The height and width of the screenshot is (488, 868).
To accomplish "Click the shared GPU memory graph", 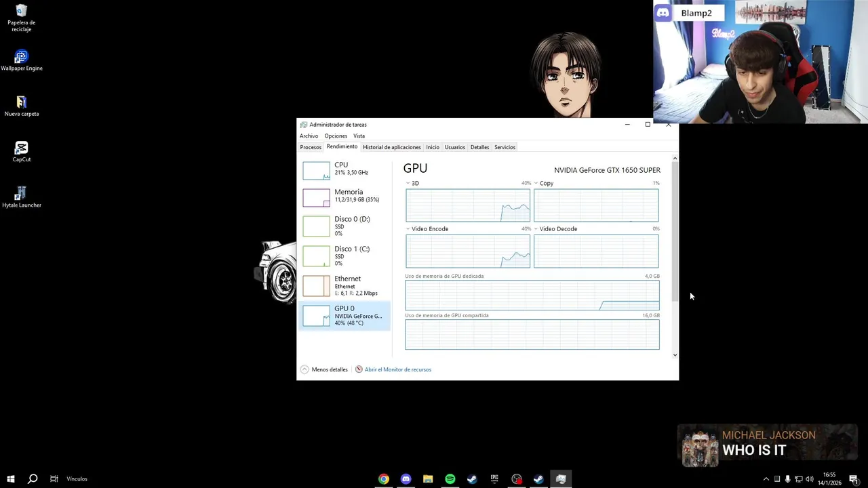I will [532, 335].
